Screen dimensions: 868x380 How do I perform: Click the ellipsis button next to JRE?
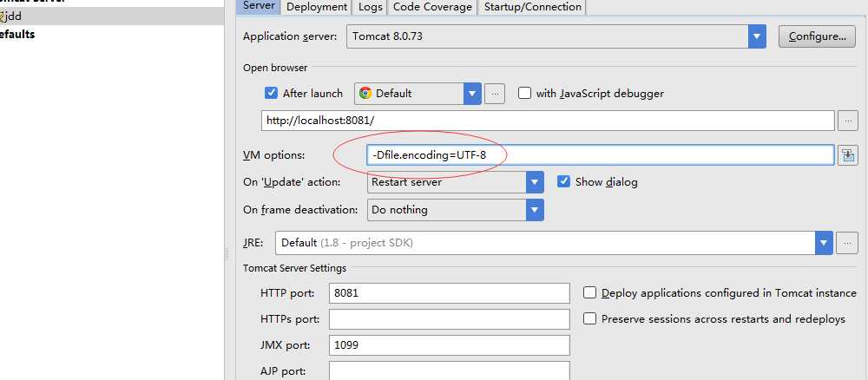click(847, 243)
